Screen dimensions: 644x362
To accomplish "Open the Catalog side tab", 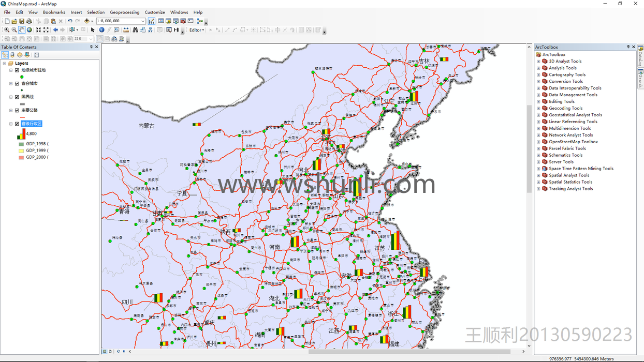I will click(x=640, y=56).
